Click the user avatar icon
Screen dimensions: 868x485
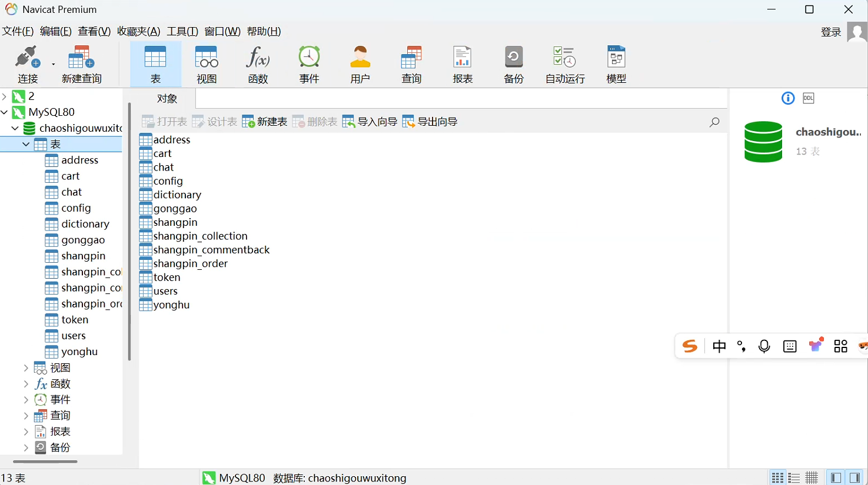click(857, 32)
